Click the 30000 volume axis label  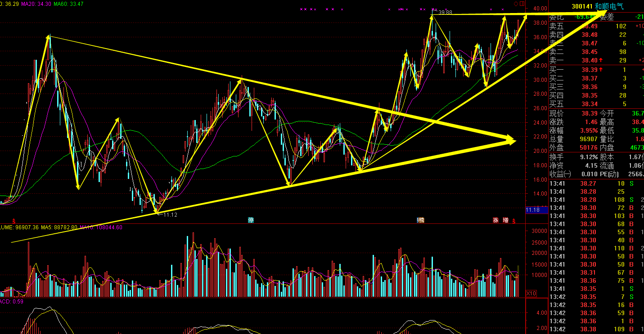tap(539, 231)
